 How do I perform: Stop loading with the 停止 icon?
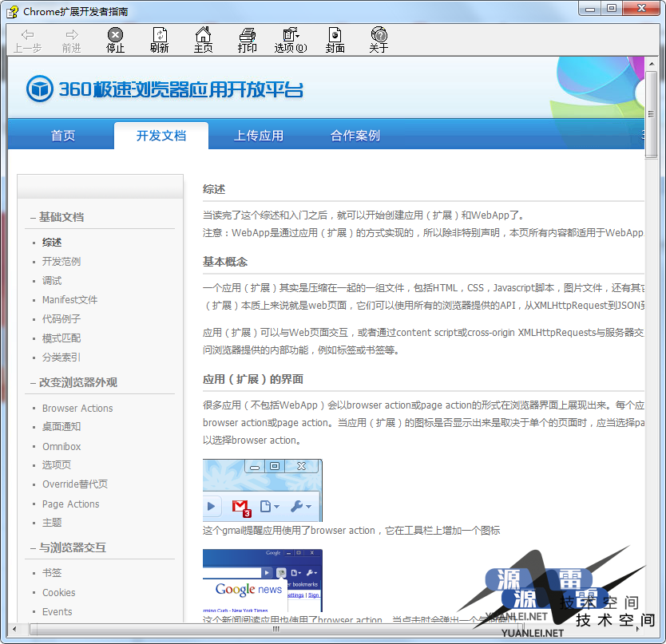115,34
